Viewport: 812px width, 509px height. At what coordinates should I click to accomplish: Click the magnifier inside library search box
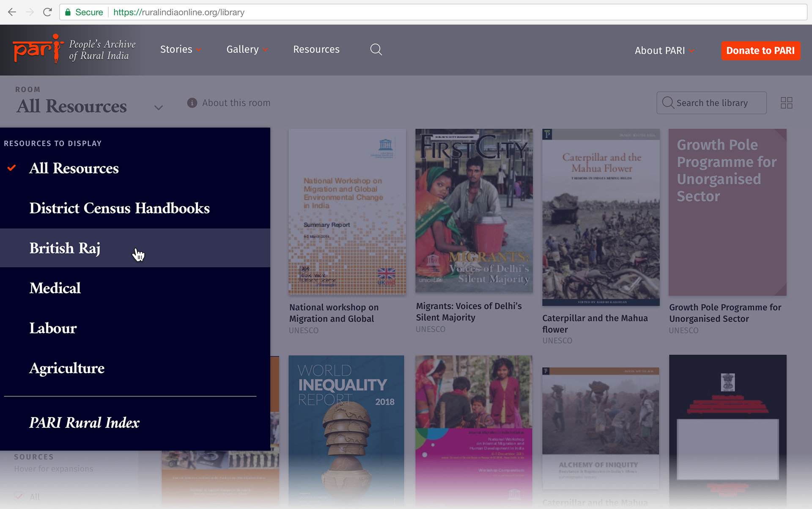pyautogui.click(x=668, y=103)
